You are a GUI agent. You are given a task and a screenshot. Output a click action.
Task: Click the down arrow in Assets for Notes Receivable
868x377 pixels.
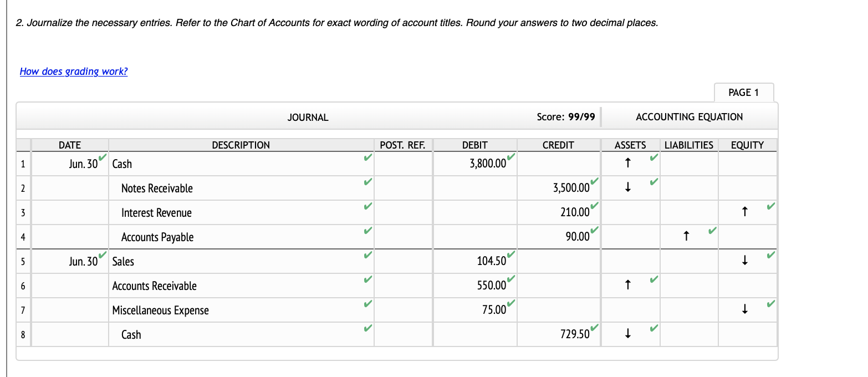[627, 187]
